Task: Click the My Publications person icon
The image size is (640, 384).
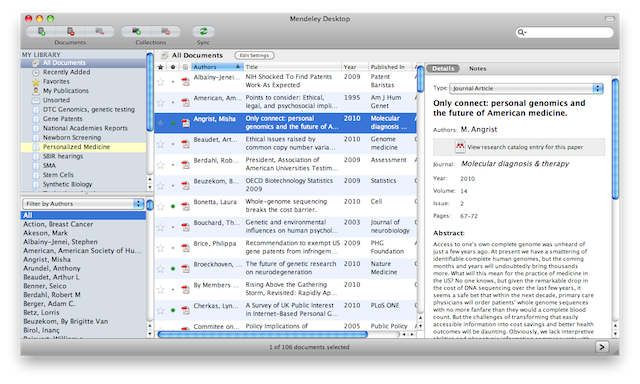Action: (x=36, y=91)
